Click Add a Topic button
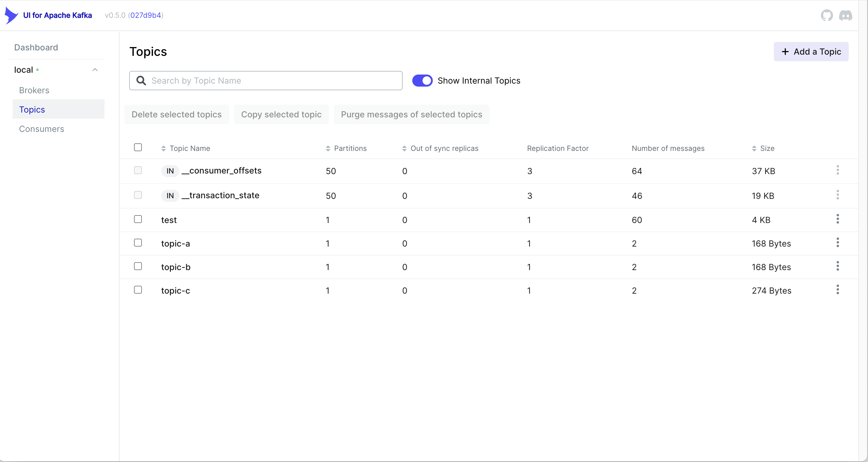This screenshot has width=868, height=462. coord(811,52)
